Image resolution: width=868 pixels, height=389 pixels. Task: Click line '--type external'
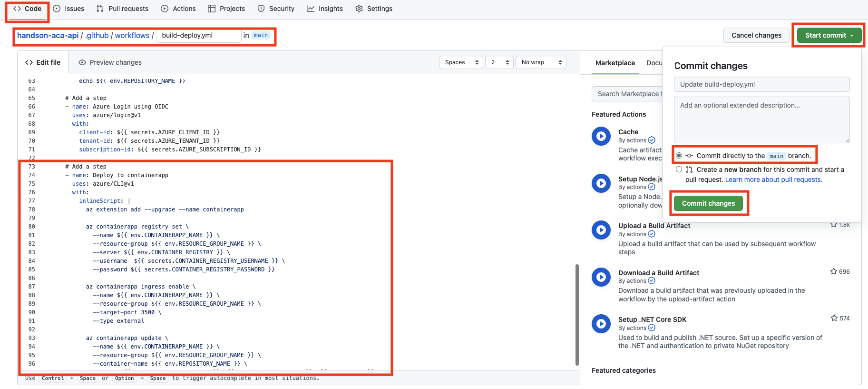118,321
